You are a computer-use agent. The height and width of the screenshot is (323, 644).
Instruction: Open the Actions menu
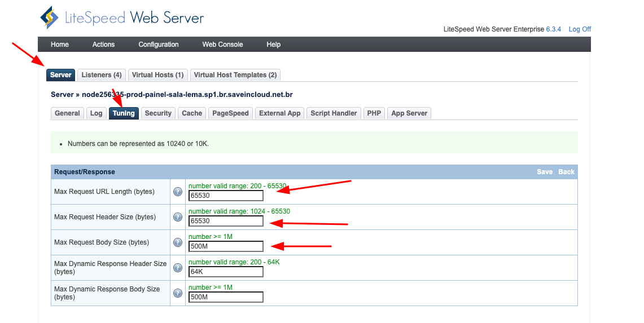(103, 45)
